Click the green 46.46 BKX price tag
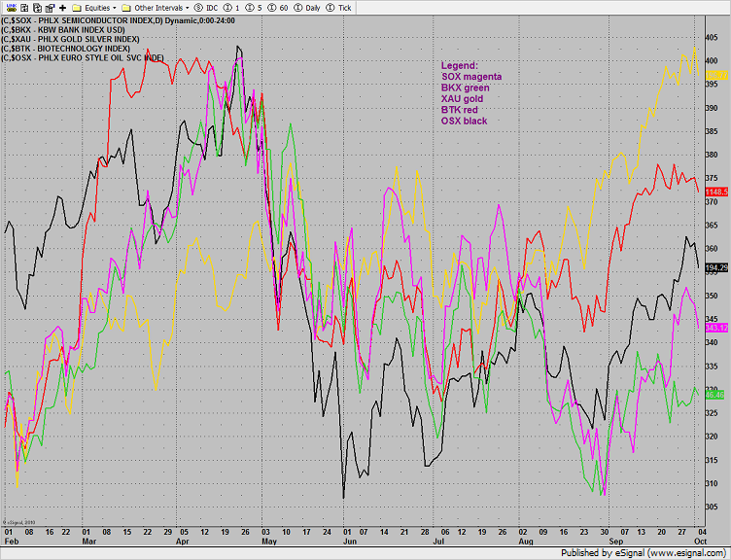The image size is (731, 560). tap(715, 395)
